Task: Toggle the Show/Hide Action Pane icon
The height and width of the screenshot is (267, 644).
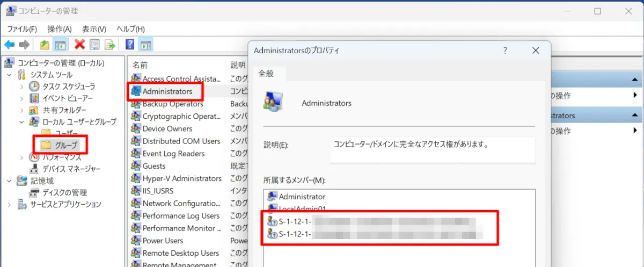Action: [145, 45]
